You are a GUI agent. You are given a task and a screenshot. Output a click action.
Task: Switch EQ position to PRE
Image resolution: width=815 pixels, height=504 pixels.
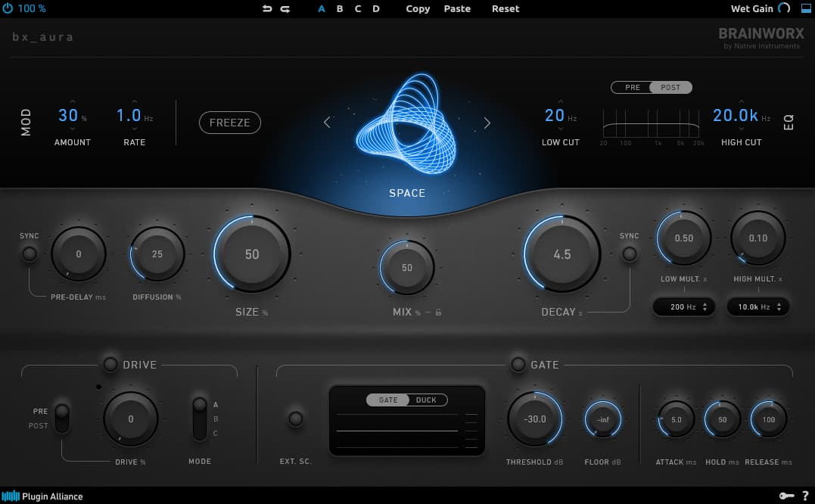click(x=632, y=87)
